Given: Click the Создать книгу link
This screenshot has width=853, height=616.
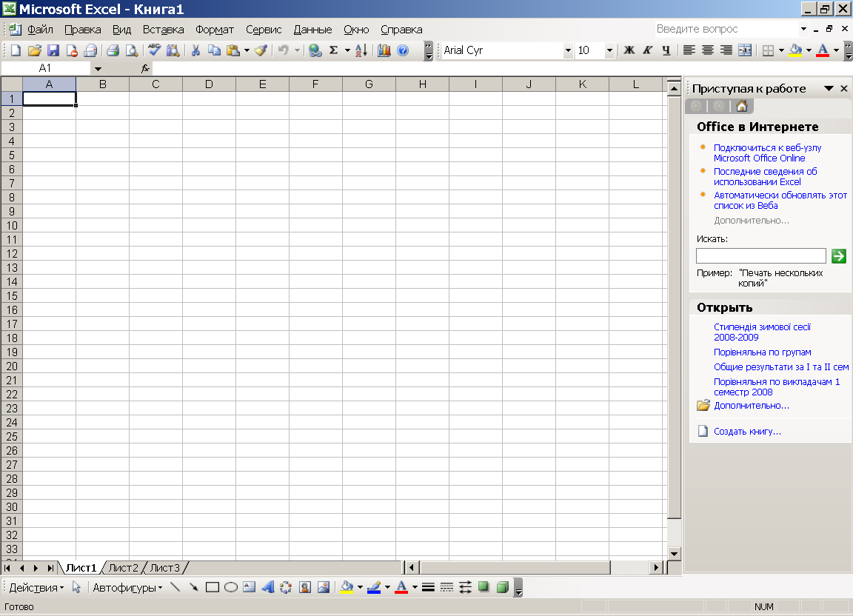Looking at the screenshot, I should click(x=747, y=432).
